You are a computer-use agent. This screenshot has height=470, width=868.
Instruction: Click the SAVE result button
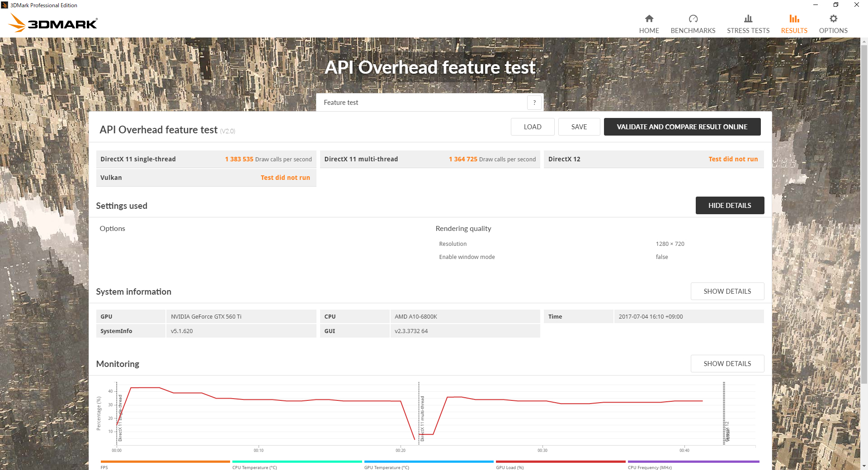point(579,127)
